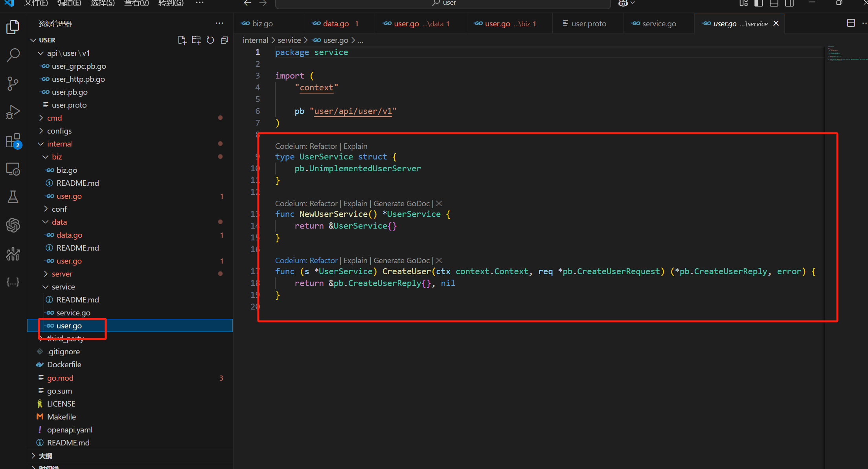Expand the 大纲 outline section
The height and width of the screenshot is (469, 868).
(130, 456)
